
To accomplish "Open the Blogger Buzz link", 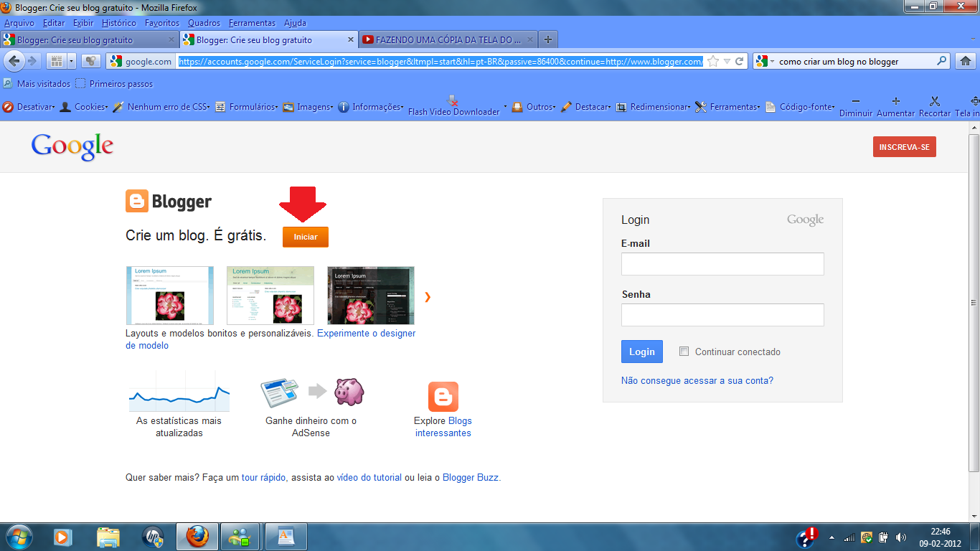I will pos(471,477).
